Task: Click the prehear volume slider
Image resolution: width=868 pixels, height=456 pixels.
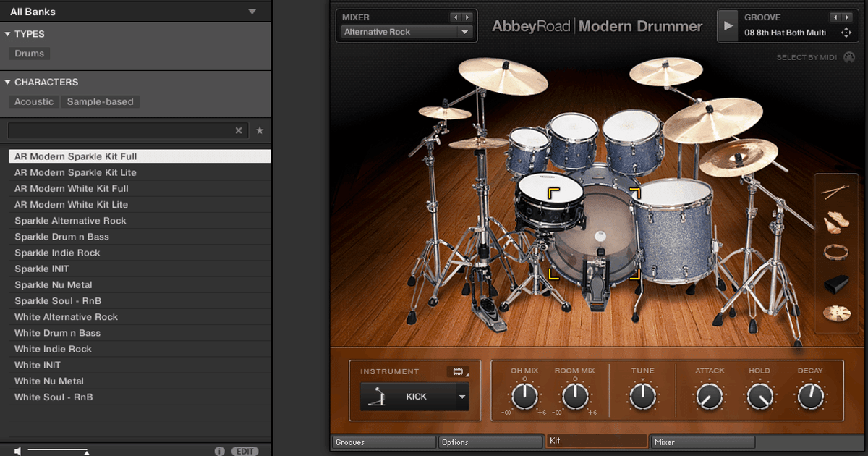Action: 58,451
